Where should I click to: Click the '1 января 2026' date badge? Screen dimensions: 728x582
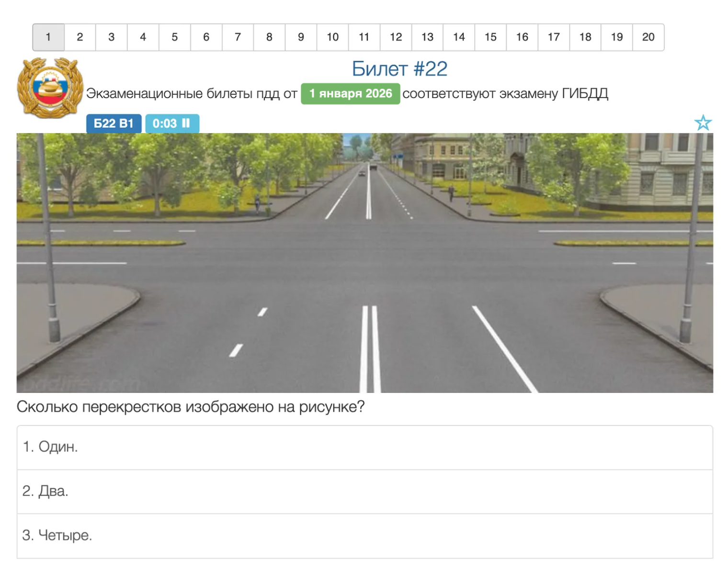[x=350, y=93]
